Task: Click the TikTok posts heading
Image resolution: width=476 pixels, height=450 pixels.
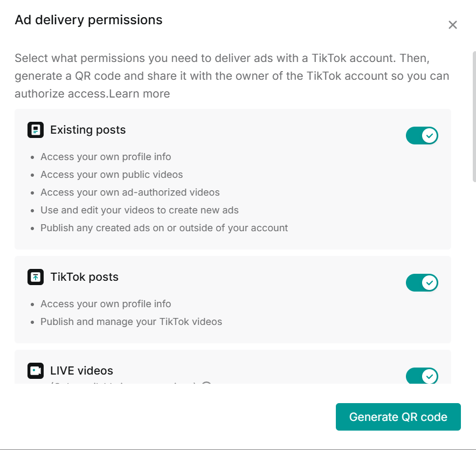Action: (84, 277)
